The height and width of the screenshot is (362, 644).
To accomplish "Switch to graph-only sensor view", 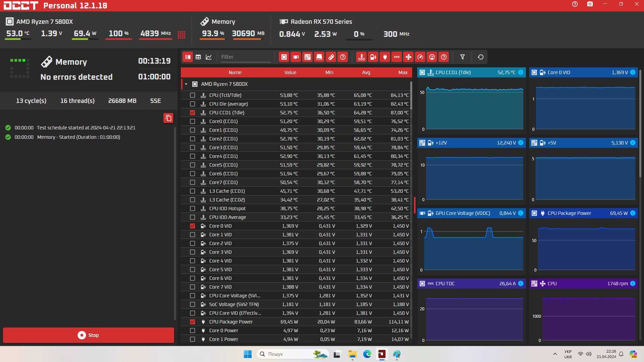I will point(209,57).
